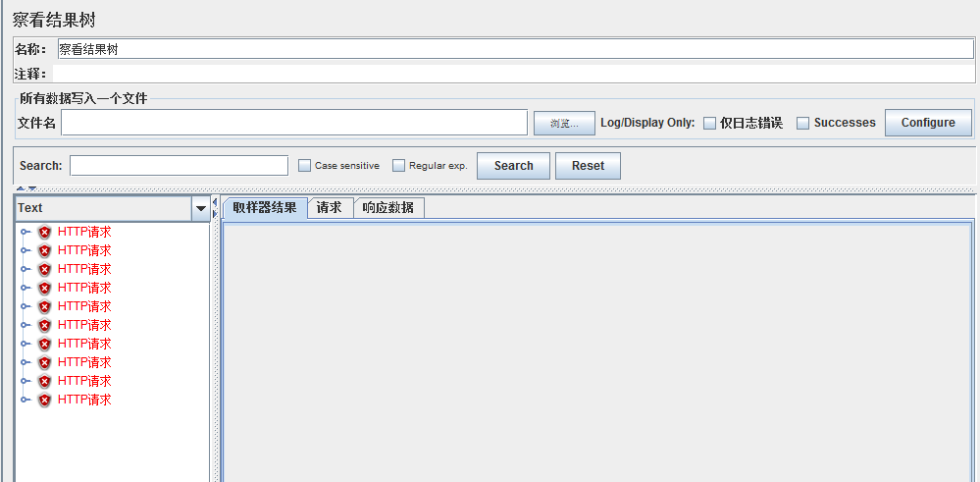Viewport: 980px width, 482px height.
Task: Open the Text renderer dropdown
Action: (x=201, y=208)
